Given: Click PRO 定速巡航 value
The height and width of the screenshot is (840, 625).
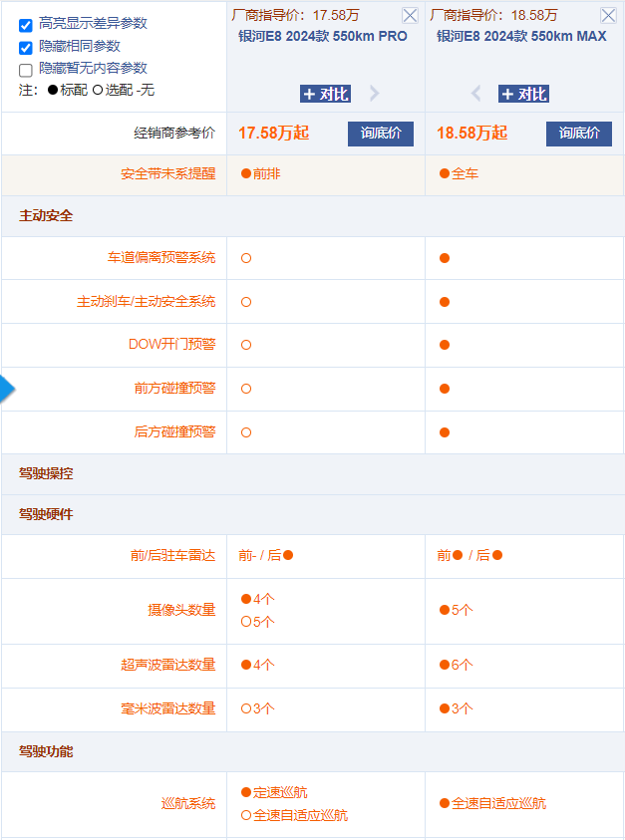Looking at the screenshot, I should pyautogui.click(x=274, y=792).
